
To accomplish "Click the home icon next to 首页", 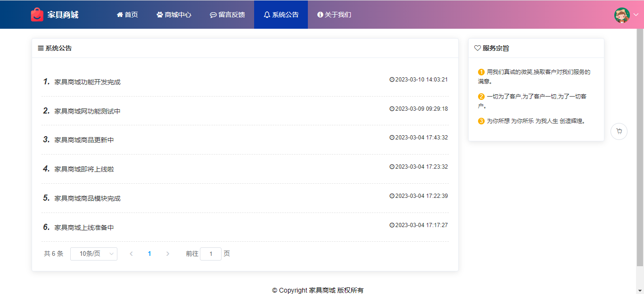I will (x=120, y=15).
